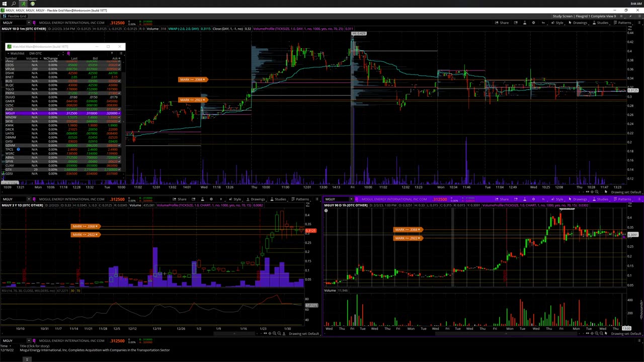
Task: Open the flask icon in bottom-right chart
Action: pos(525,199)
